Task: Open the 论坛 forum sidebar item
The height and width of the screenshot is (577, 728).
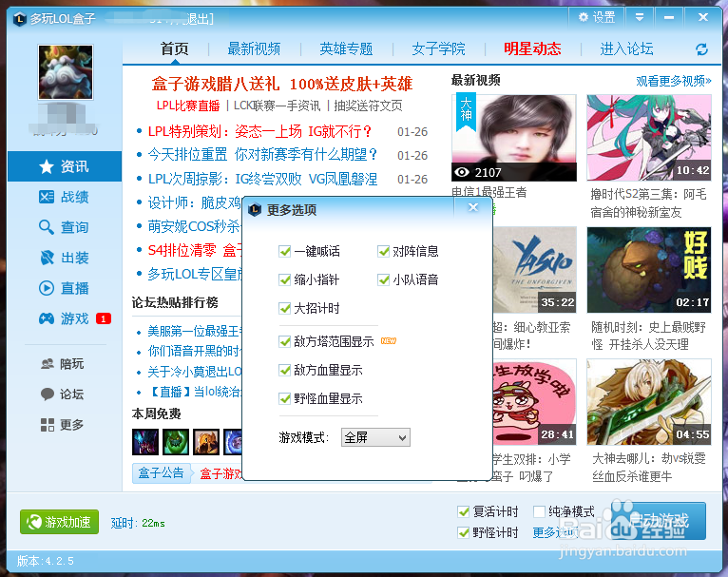Action: point(64,394)
